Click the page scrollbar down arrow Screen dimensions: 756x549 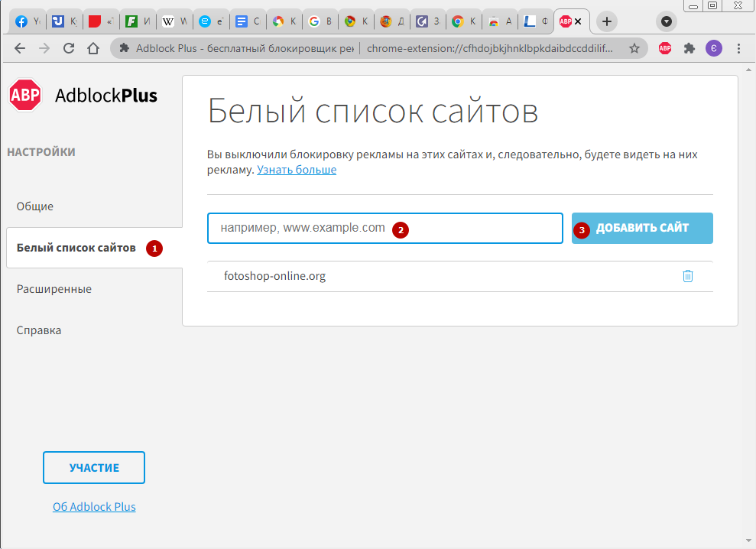coord(749,541)
